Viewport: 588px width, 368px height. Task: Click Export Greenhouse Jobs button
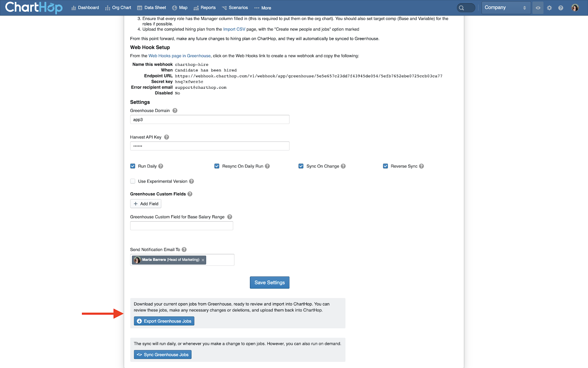click(x=164, y=321)
